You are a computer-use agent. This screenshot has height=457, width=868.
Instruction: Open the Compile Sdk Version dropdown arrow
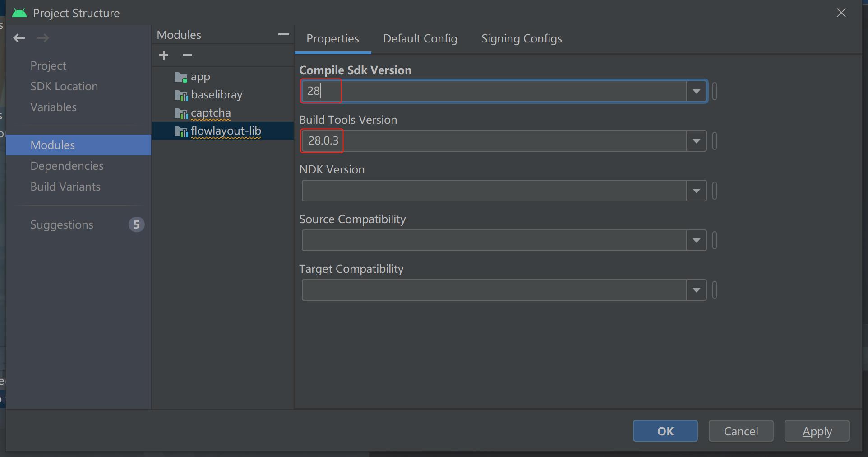[696, 92]
